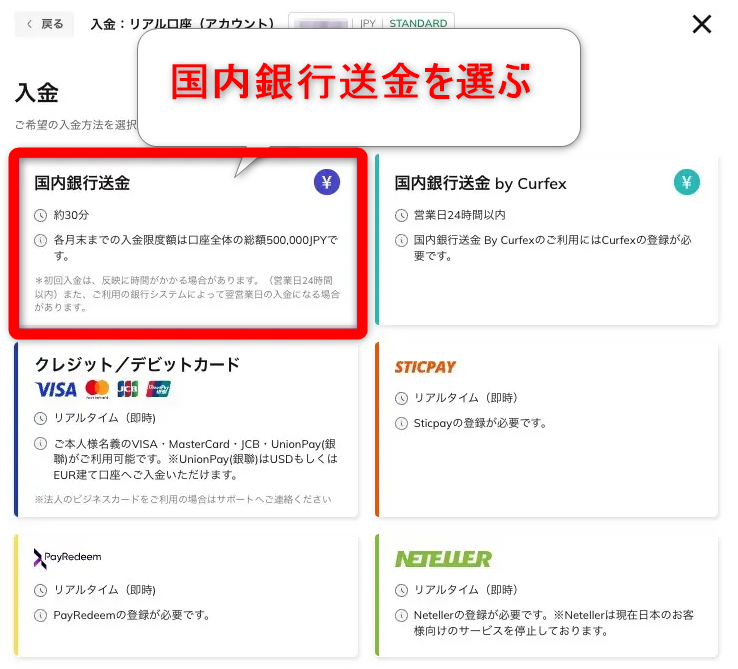Screen dimensions: 738x669
Task: Select 国内銀行送金 deposit method heading
Action: coord(82,183)
